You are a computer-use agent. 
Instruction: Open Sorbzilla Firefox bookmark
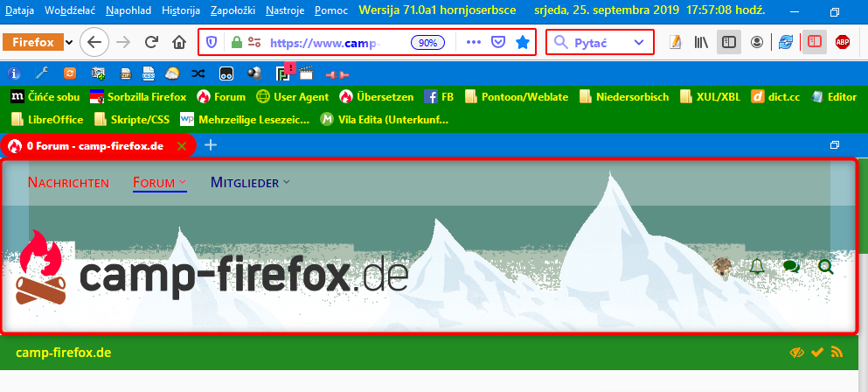click(x=138, y=97)
